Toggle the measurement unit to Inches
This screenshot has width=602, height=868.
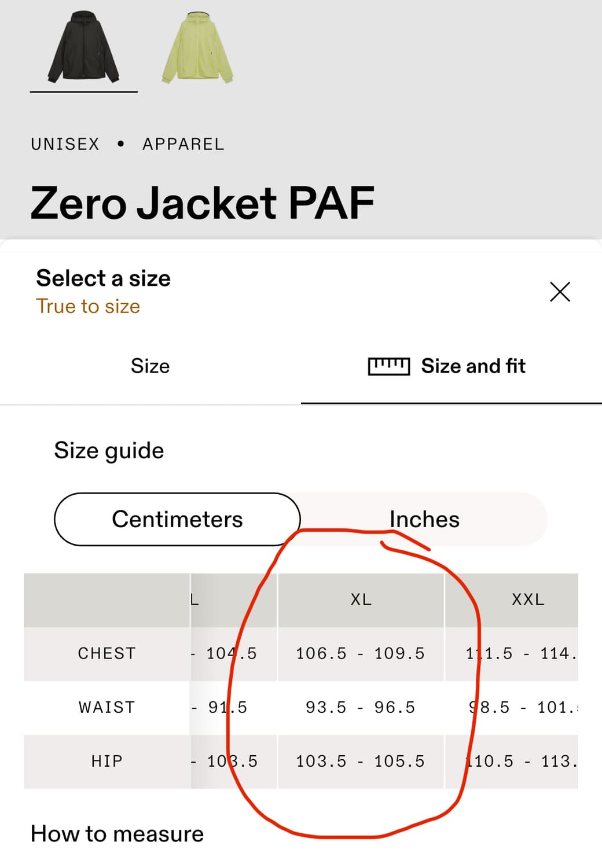[424, 519]
